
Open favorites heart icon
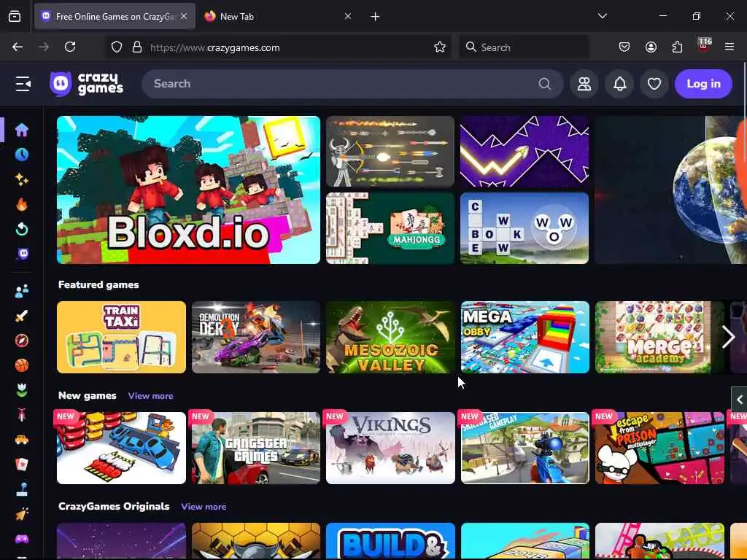[x=654, y=84]
